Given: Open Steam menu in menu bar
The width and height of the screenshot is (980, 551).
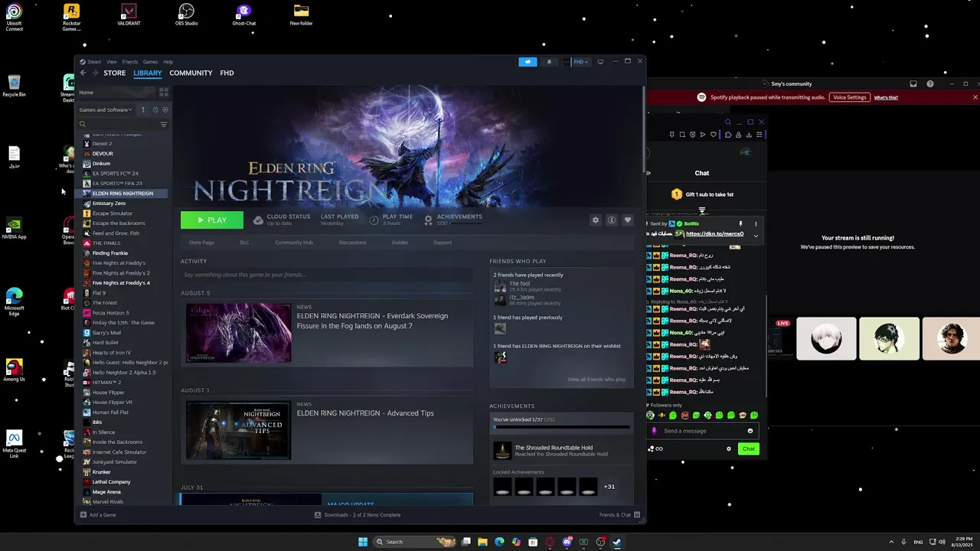Looking at the screenshot, I should tap(92, 62).
